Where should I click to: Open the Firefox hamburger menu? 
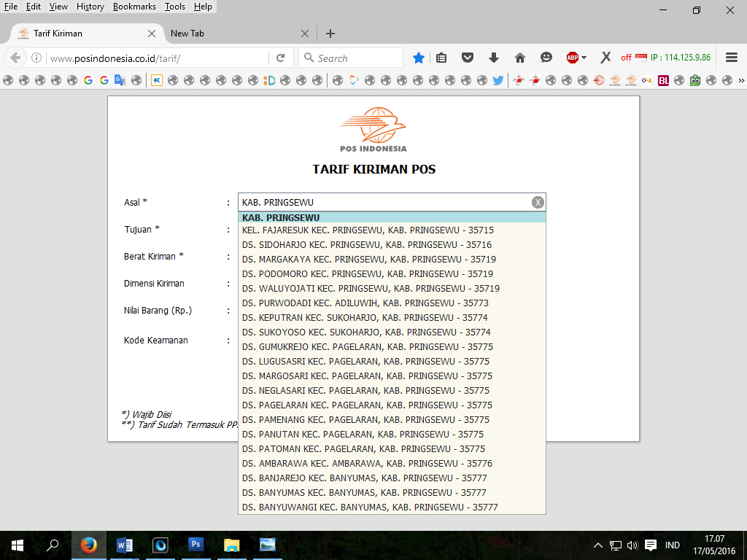point(732,58)
